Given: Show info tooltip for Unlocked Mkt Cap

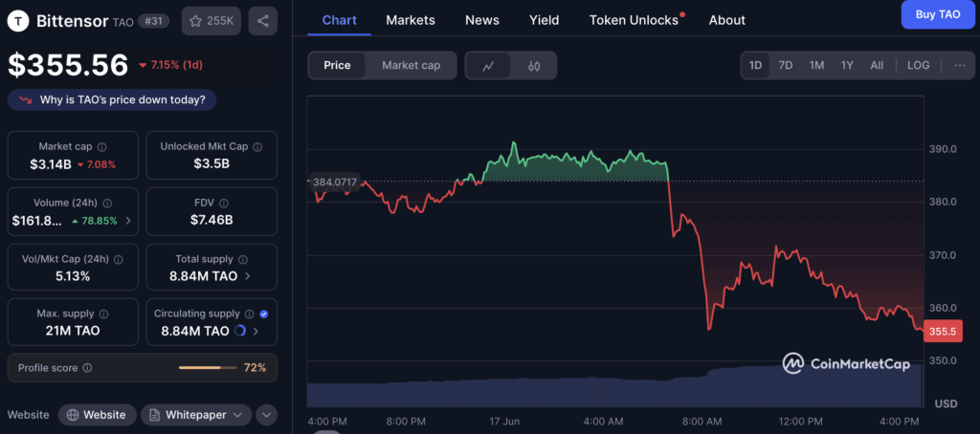Looking at the screenshot, I should (257, 147).
